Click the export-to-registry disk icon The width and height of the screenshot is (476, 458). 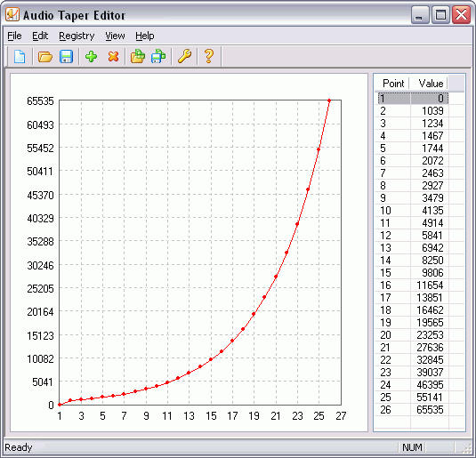pyautogui.click(x=158, y=56)
